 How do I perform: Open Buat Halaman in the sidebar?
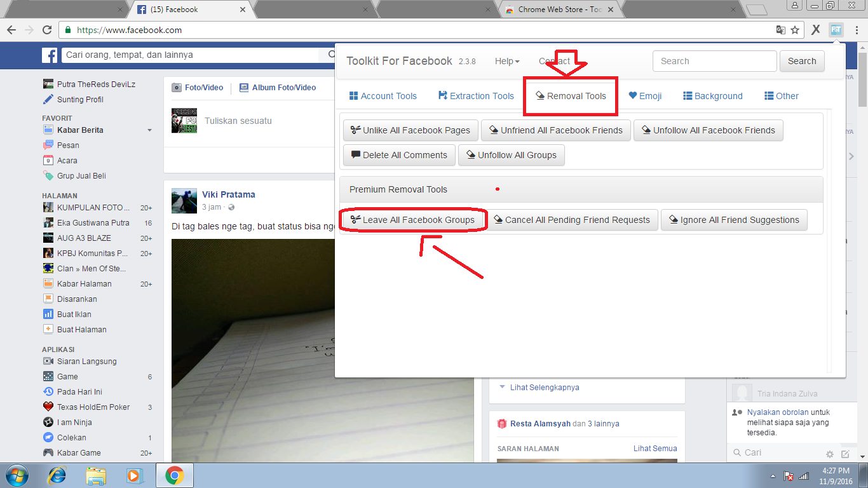(x=81, y=329)
